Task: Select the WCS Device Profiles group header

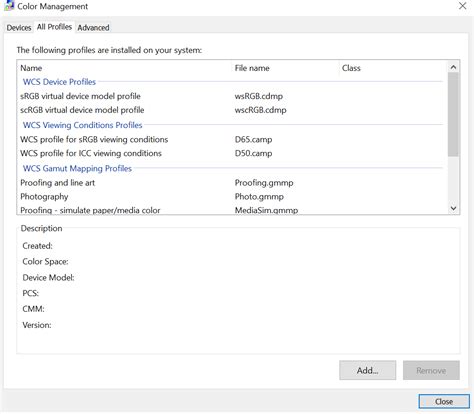Action: tap(59, 82)
